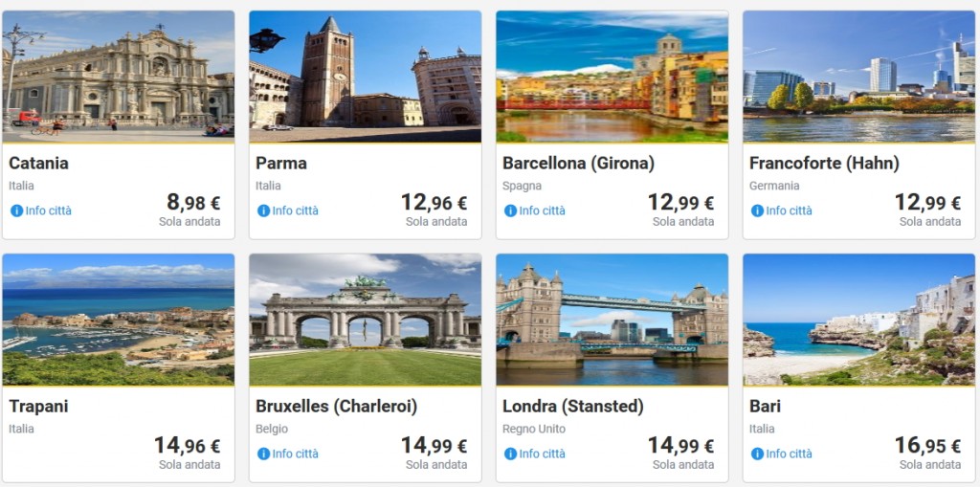Open the Parma tower photo
The width and height of the screenshot is (980, 487).
(365, 77)
